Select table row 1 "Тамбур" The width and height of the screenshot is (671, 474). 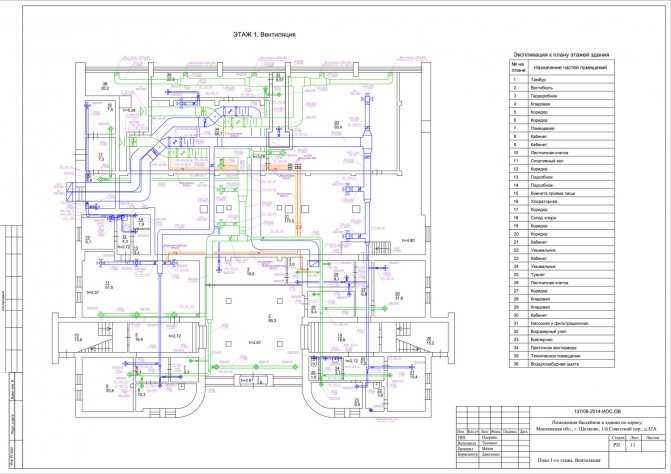[x=561, y=80]
